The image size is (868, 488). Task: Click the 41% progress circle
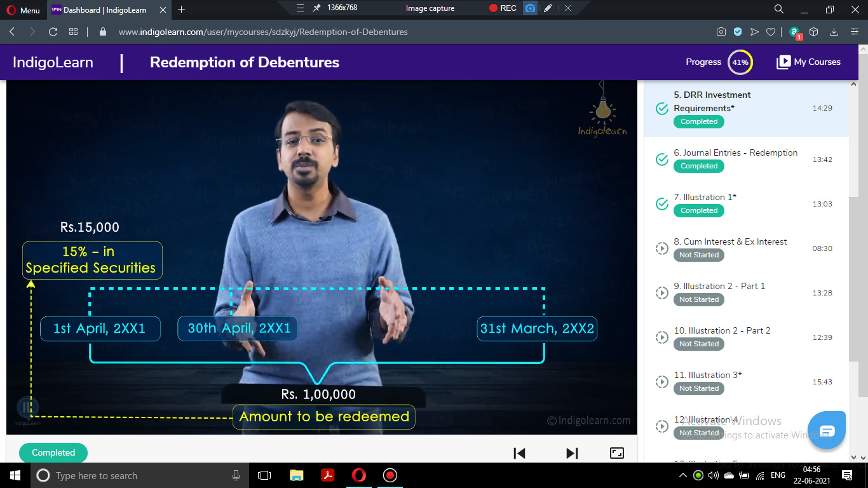coord(740,62)
